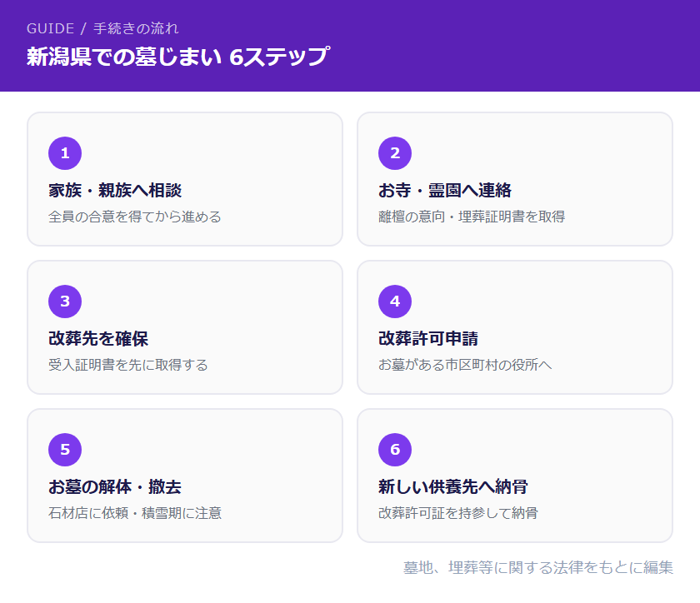Click the purple step 5 circle badge
Viewport: 700px width, 603px height.
coord(65,450)
